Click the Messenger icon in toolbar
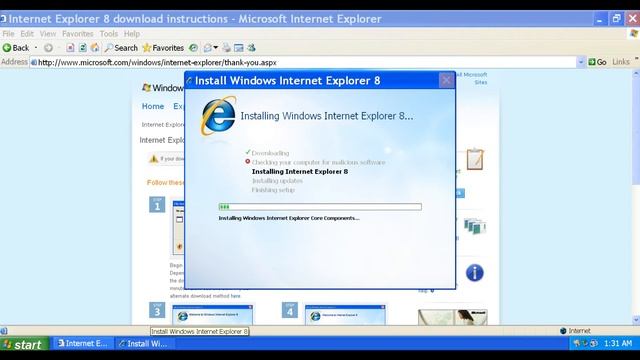640x360 pixels. [251, 48]
